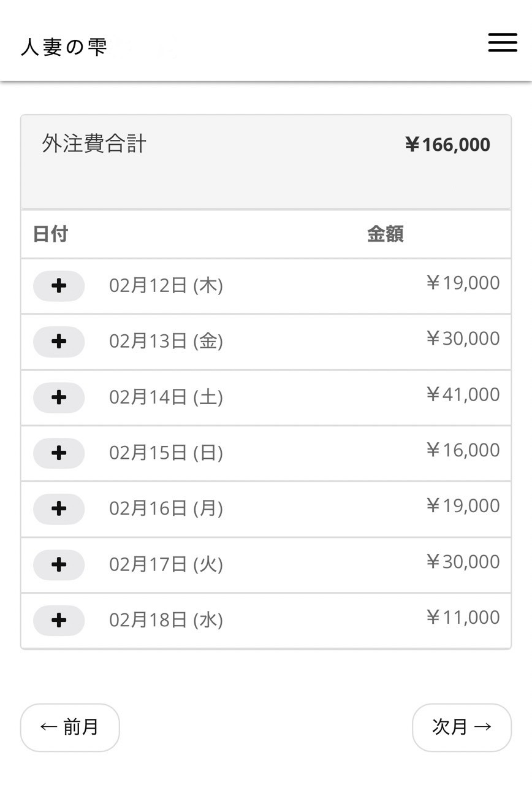Click the ¥11,000 amount
Viewport: 532px width, 790px height.
coord(463,618)
